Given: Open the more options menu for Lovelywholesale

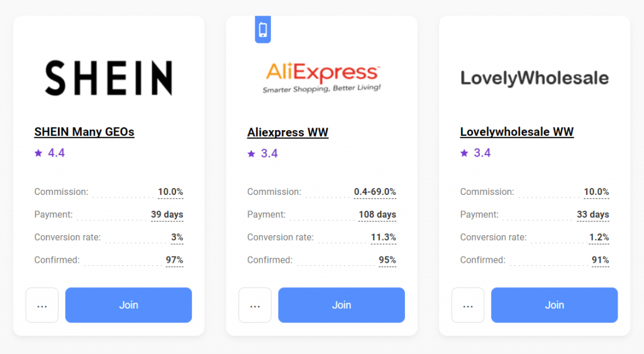Looking at the screenshot, I should 468,306.
